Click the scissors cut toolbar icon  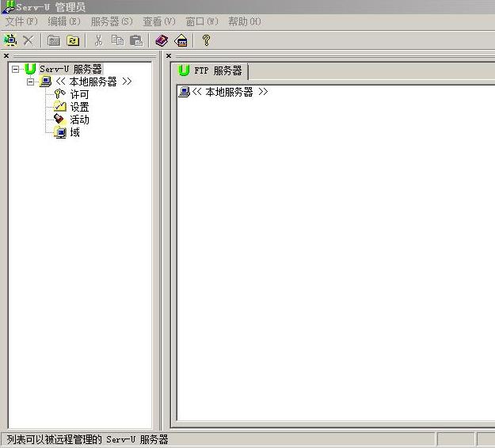(98, 40)
